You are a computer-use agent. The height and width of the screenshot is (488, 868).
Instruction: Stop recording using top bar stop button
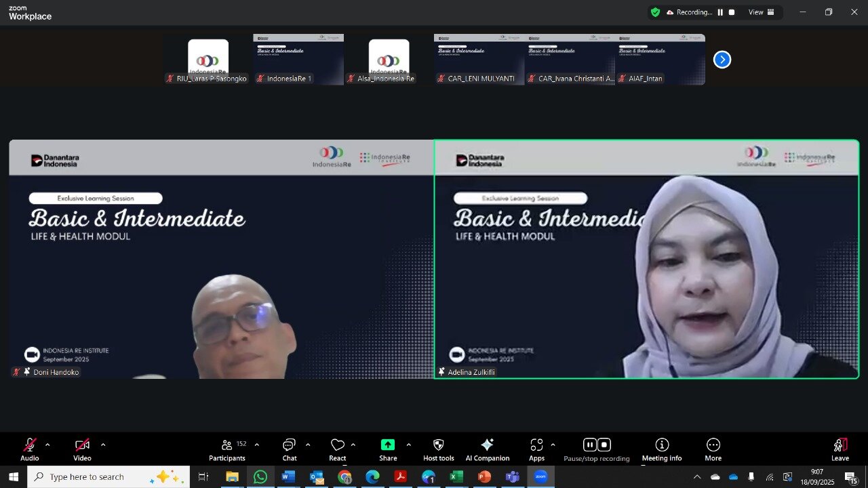pos(732,12)
